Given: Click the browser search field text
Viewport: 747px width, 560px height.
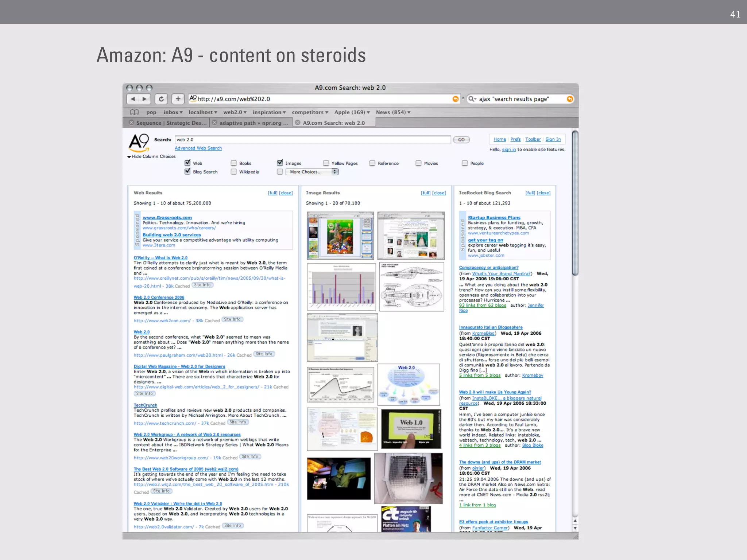Looking at the screenshot, I should [x=514, y=99].
